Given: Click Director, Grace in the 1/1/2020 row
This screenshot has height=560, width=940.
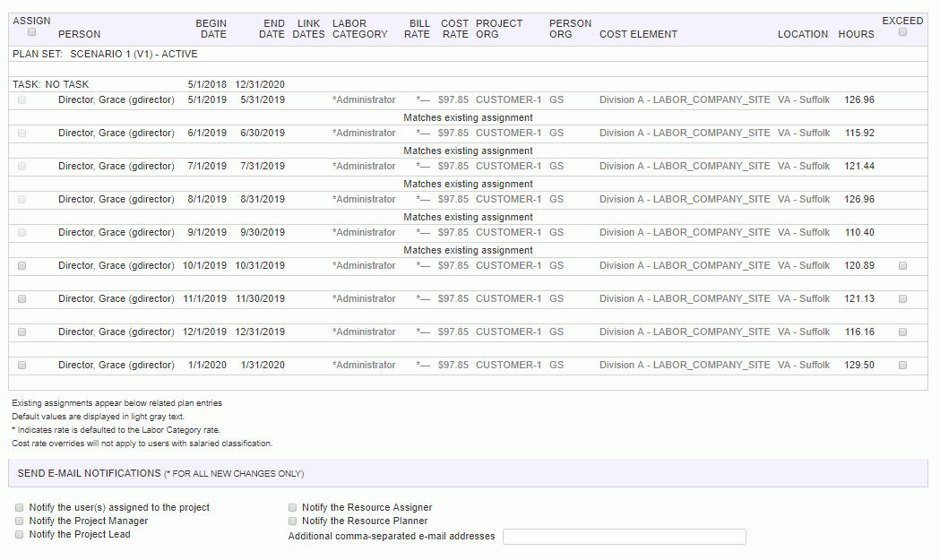Looking at the screenshot, I should [x=116, y=366].
